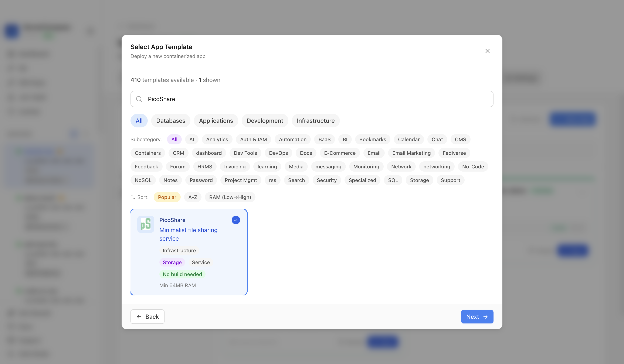Select the All subcategory chip
624x364 pixels.
click(x=174, y=139)
